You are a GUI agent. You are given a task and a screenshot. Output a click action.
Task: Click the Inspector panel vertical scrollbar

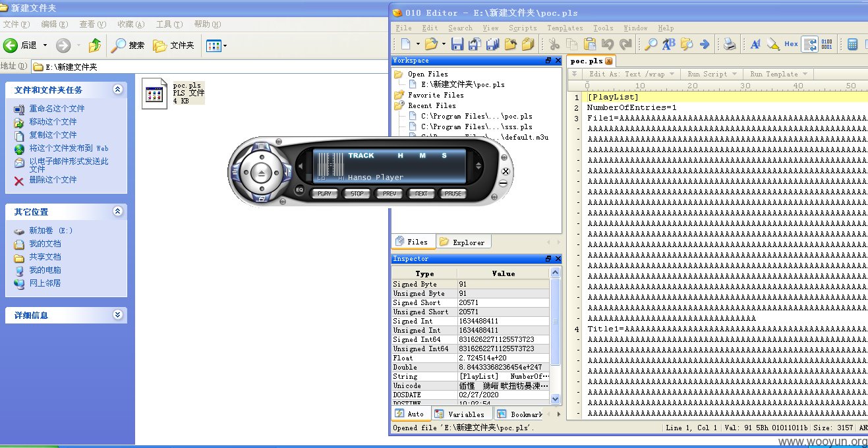pyautogui.click(x=555, y=335)
